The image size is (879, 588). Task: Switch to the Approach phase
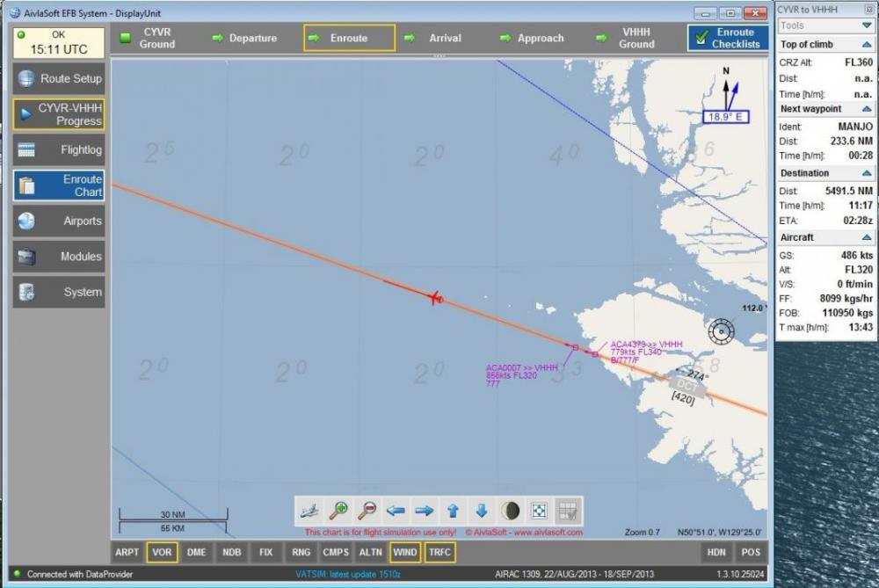(x=541, y=38)
